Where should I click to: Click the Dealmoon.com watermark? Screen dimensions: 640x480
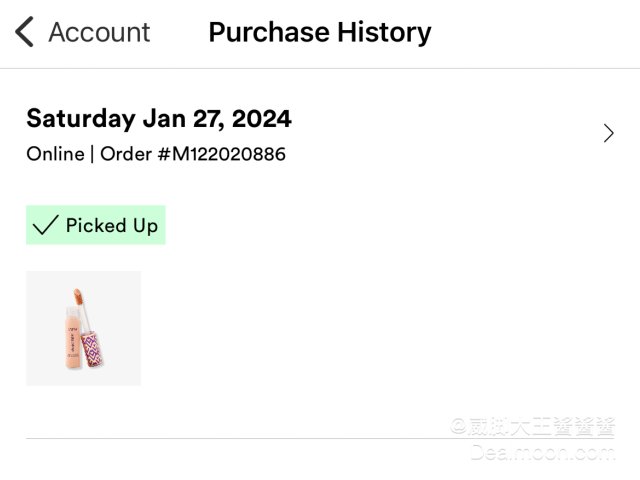pos(543,453)
